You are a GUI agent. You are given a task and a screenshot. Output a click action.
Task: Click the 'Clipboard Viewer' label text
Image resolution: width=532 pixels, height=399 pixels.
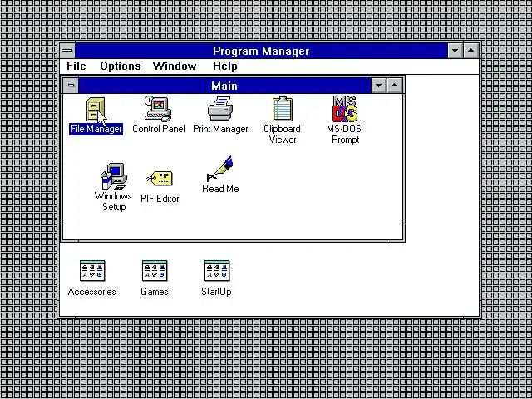pyautogui.click(x=282, y=135)
